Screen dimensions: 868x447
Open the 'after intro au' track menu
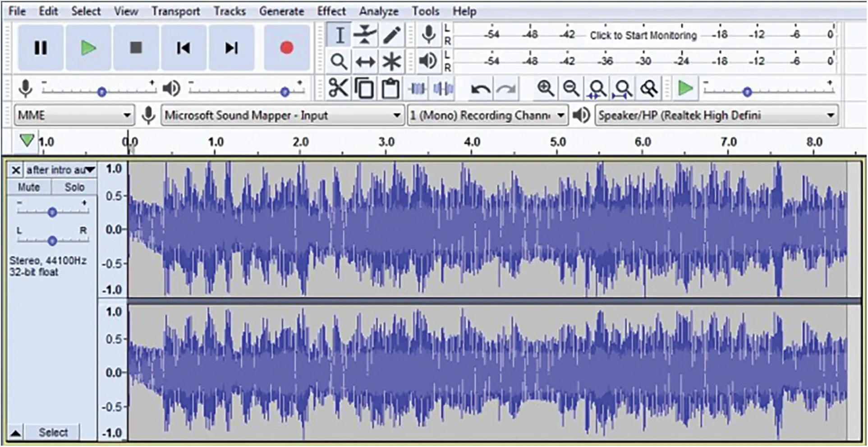click(x=60, y=170)
